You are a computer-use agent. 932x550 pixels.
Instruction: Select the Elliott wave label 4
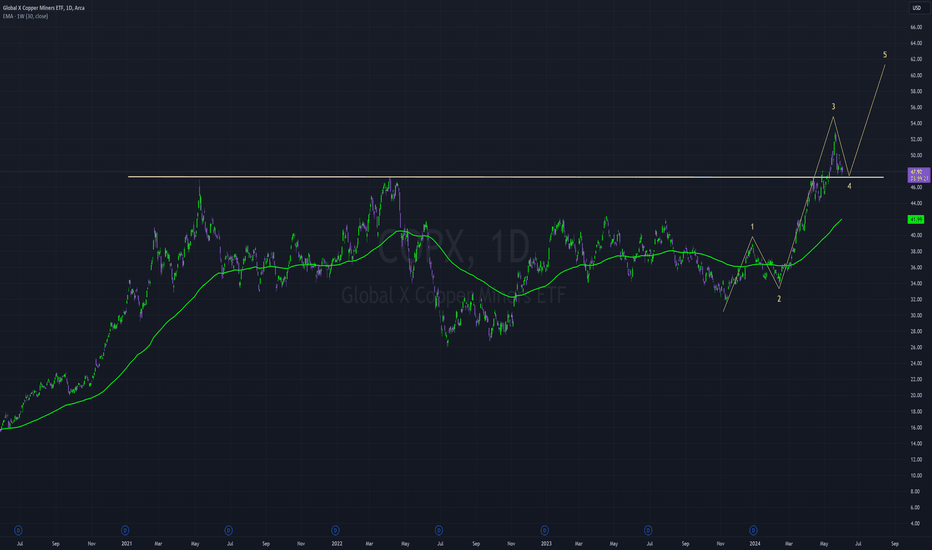pos(849,186)
